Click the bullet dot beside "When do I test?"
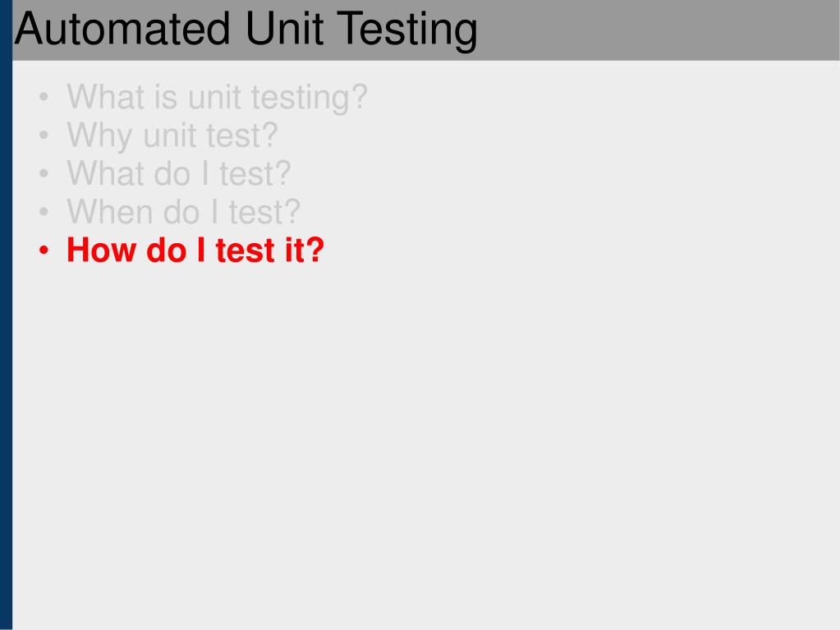840x630 pixels. [x=44, y=212]
